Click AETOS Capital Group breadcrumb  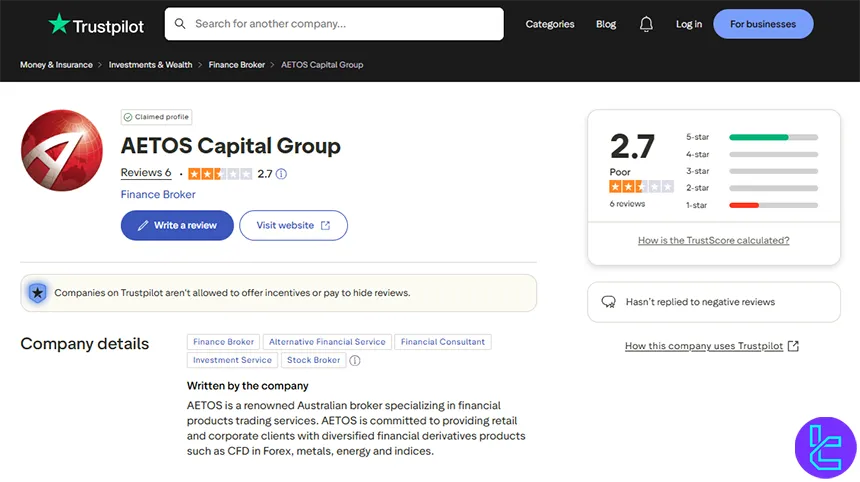(322, 65)
